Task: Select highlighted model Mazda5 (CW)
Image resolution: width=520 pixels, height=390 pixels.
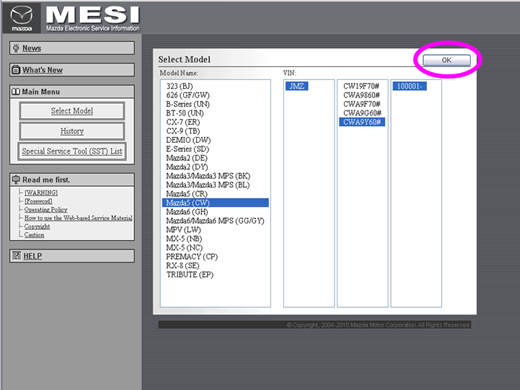Action: [215, 203]
